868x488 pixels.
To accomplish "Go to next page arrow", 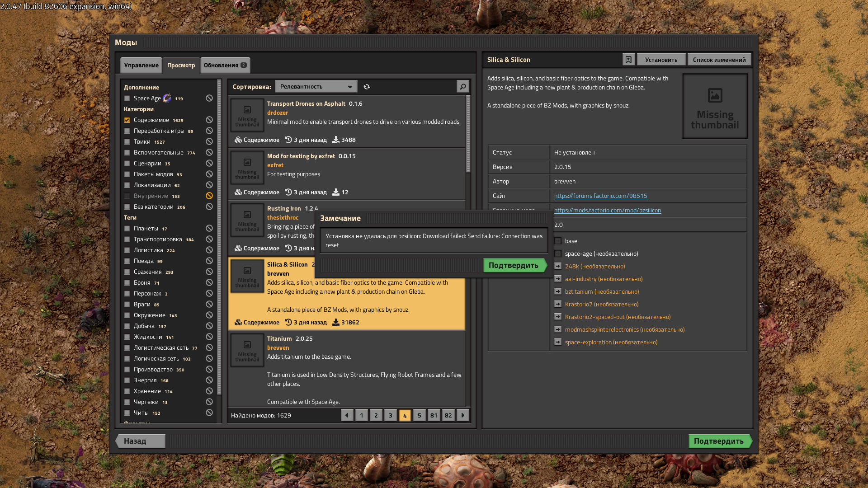I will tap(463, 415).
